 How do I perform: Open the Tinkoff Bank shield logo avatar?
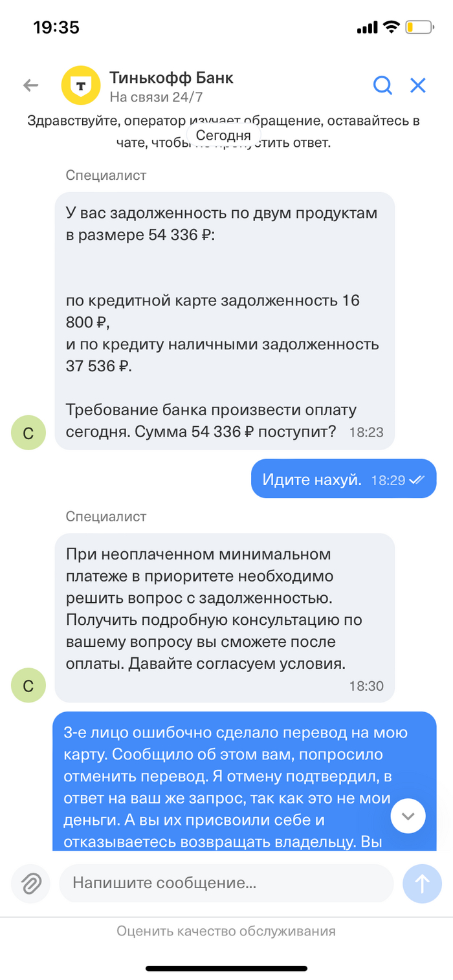(x=80, y=85)
